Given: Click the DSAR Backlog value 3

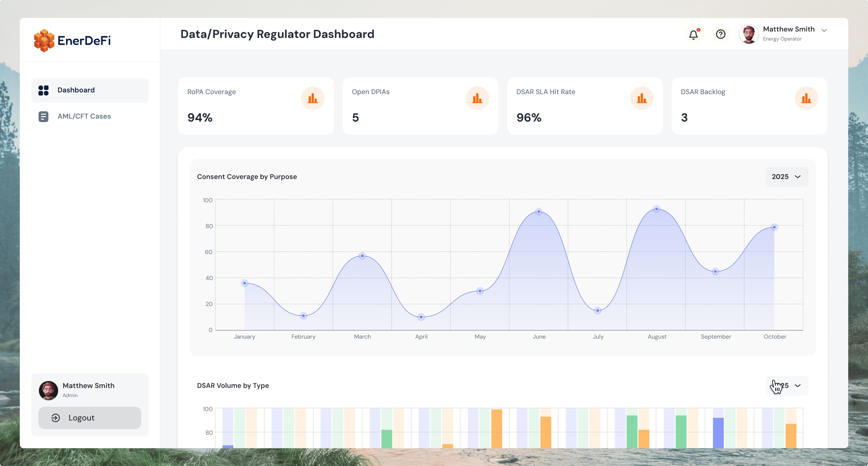Looking at the screenshot, I should point(684,117).
